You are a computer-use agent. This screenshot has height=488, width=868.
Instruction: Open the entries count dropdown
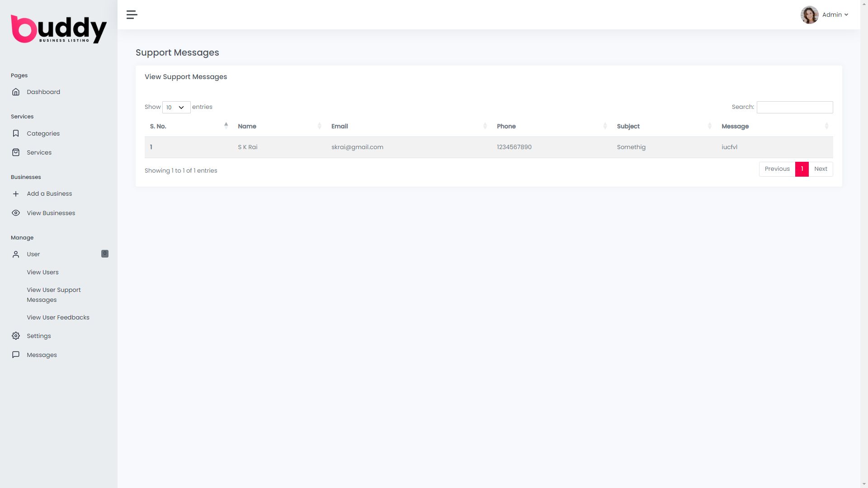176,108
